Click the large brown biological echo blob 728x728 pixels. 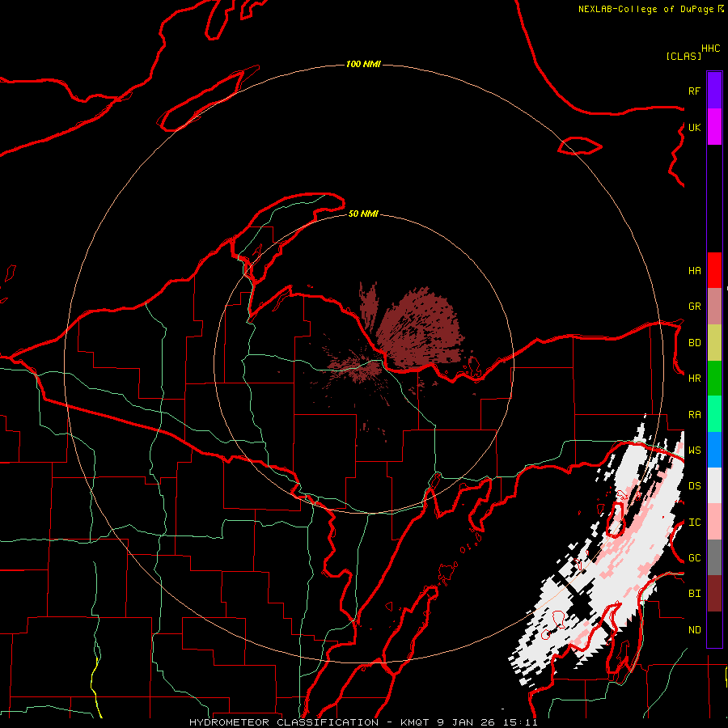[420, 330]
